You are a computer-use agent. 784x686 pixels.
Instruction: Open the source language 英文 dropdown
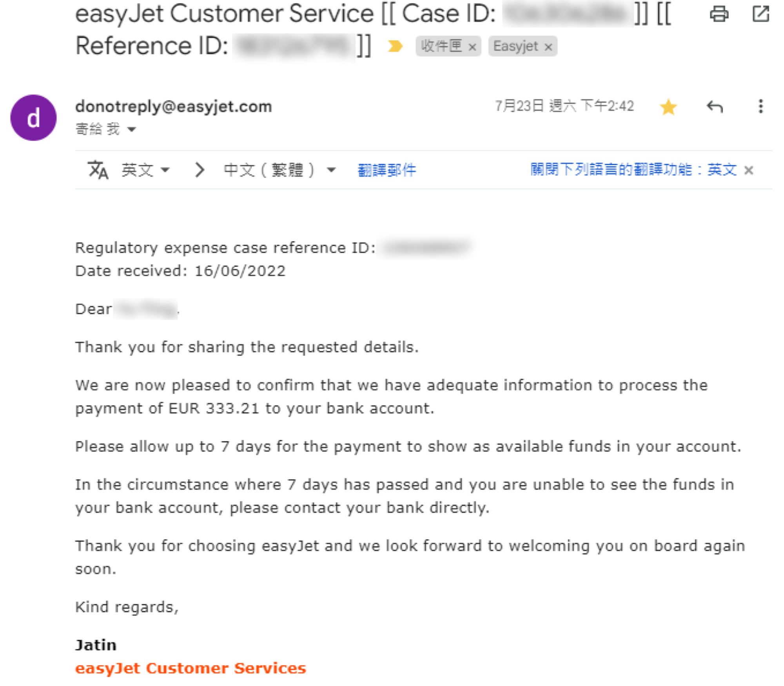(x=145, y=170)
